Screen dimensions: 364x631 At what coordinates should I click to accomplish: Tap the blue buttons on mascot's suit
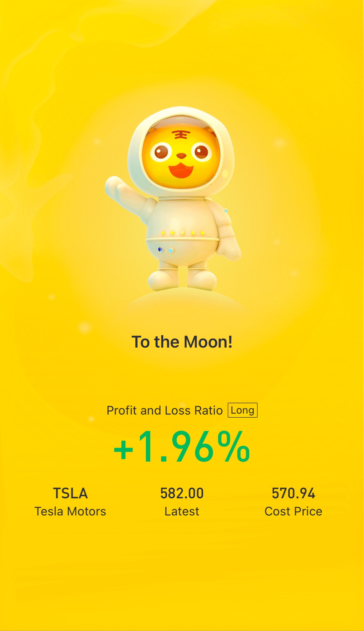click(x=165, y=250)
